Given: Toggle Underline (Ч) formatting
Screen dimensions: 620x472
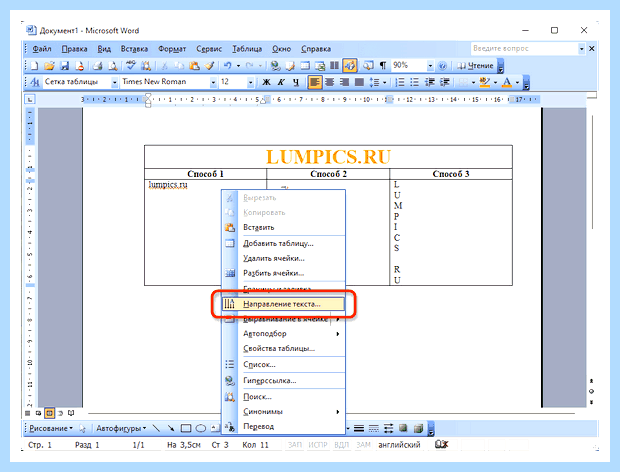Looking at the screenshot, I should tap(296, 82).
